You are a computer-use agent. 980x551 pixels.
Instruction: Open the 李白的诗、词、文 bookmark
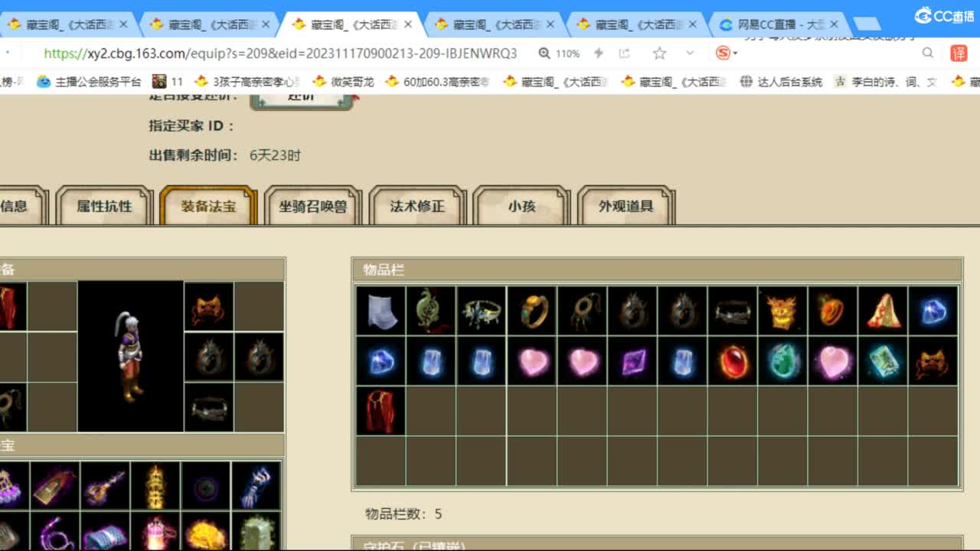(x=886, y=81)
